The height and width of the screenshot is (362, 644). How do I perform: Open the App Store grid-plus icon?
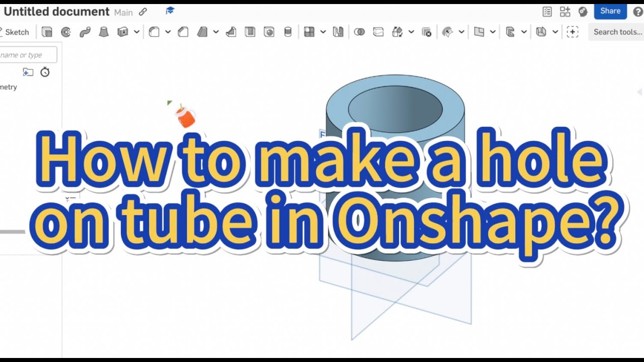565,12
